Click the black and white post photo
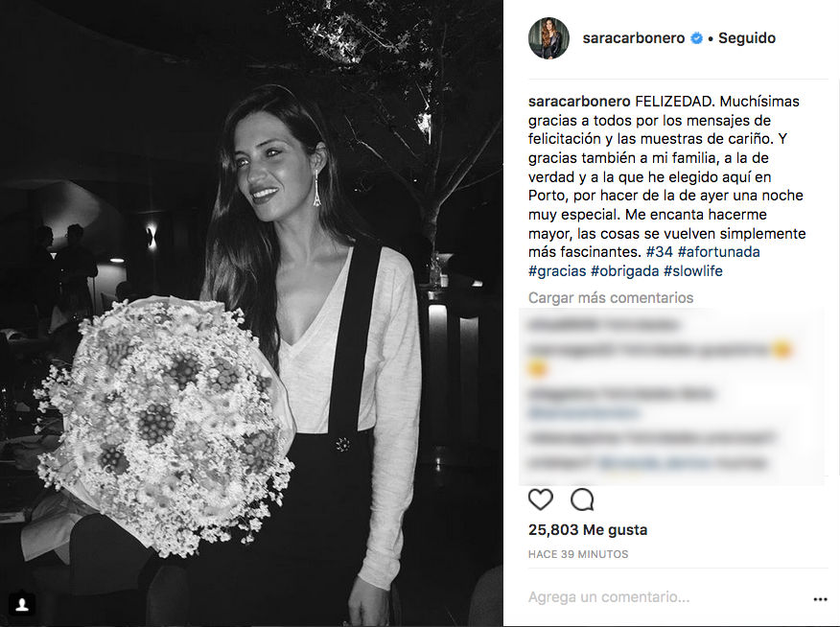This screenshot has height=627, width=840. point(251,313)
